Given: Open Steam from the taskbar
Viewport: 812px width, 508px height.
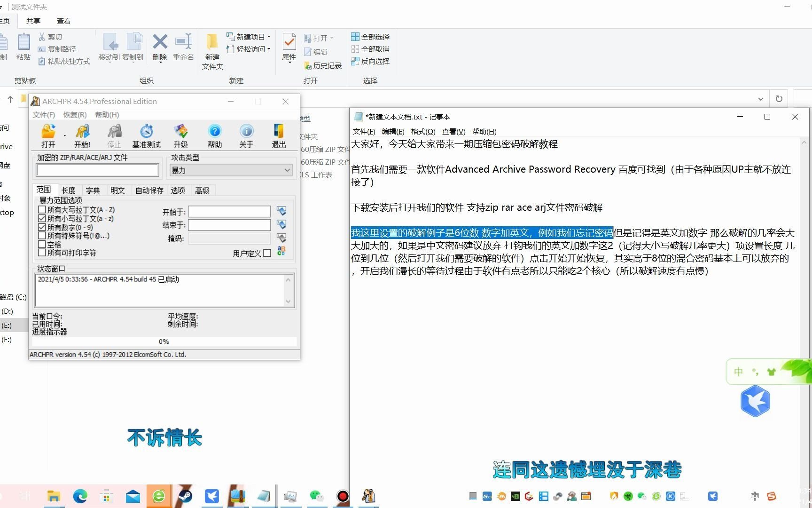Looking at the screenshot, I should (186, 496).
